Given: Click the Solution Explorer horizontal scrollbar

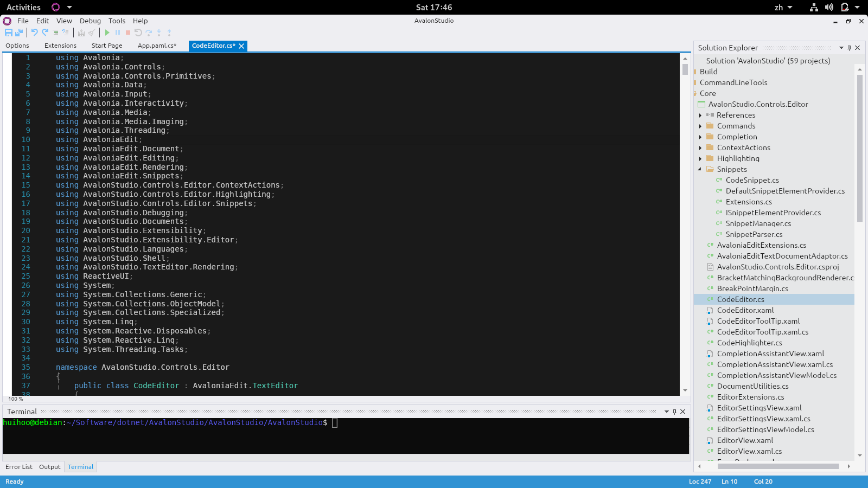Looking at the screenshot, I should [778, 466].
